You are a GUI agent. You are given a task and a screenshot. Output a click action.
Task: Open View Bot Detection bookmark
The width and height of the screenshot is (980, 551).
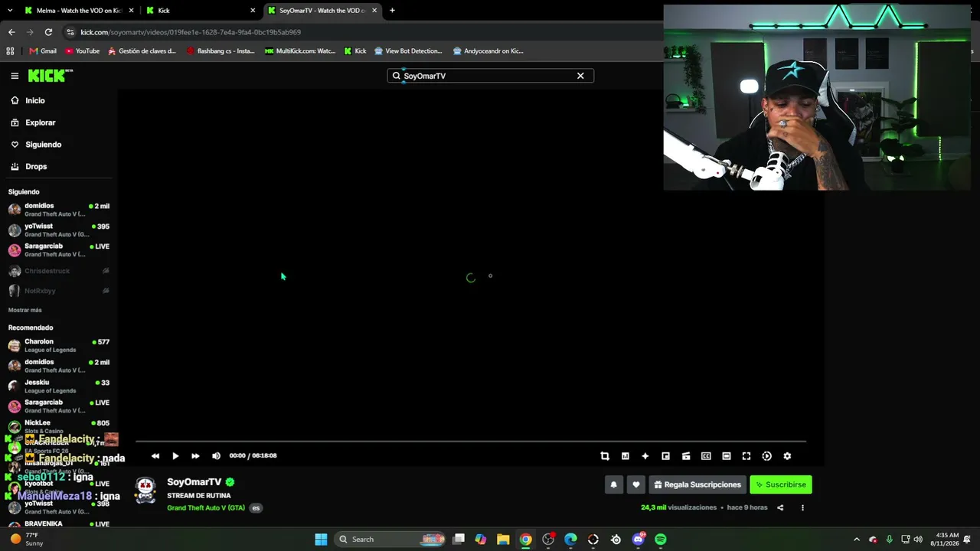pyautogui.click(x=408, y=51)
